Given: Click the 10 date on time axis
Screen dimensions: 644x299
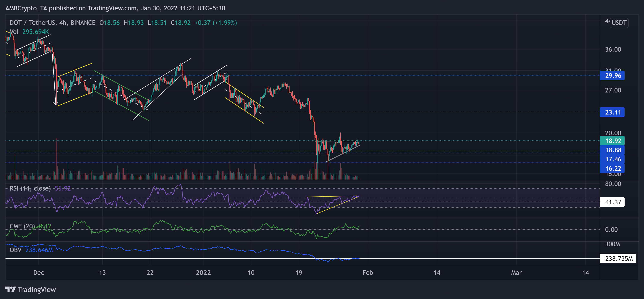Looking at the screenshot, I should point(251,272).
